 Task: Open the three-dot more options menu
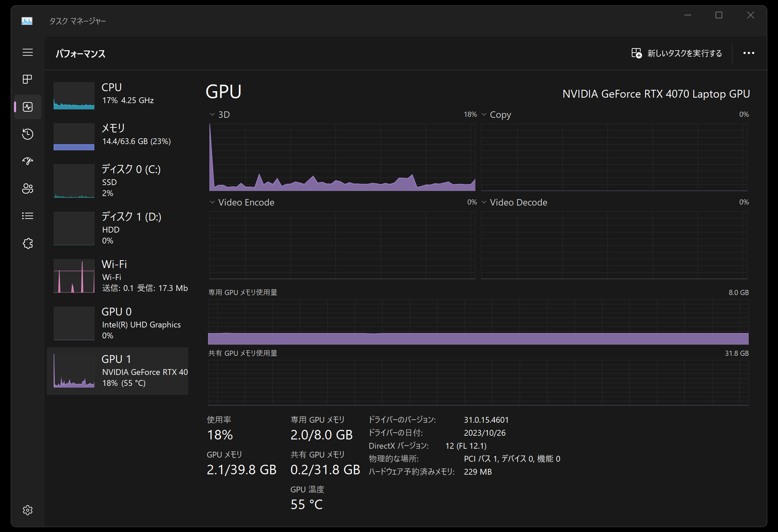coord(749,53)
